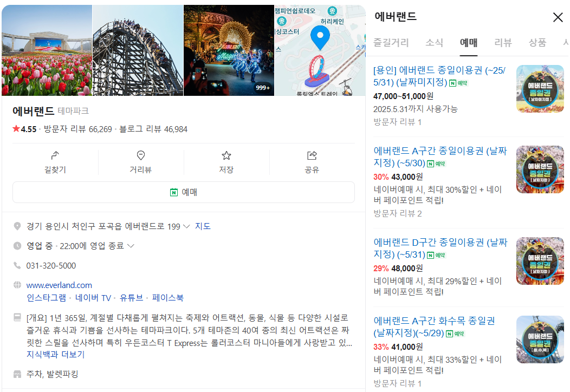Switch to the 소식 tab
Viewport: 570px width, 392px height.
tap(434, 43)
